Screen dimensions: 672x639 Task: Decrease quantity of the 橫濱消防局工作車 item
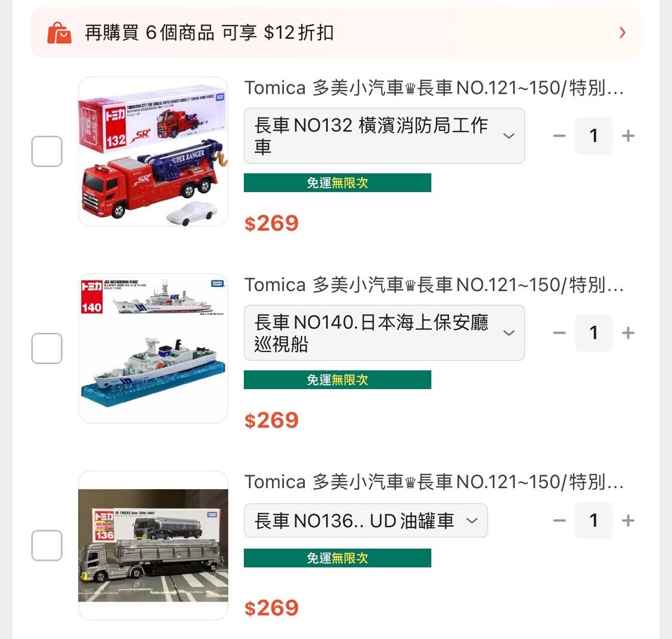coord(559,136)
